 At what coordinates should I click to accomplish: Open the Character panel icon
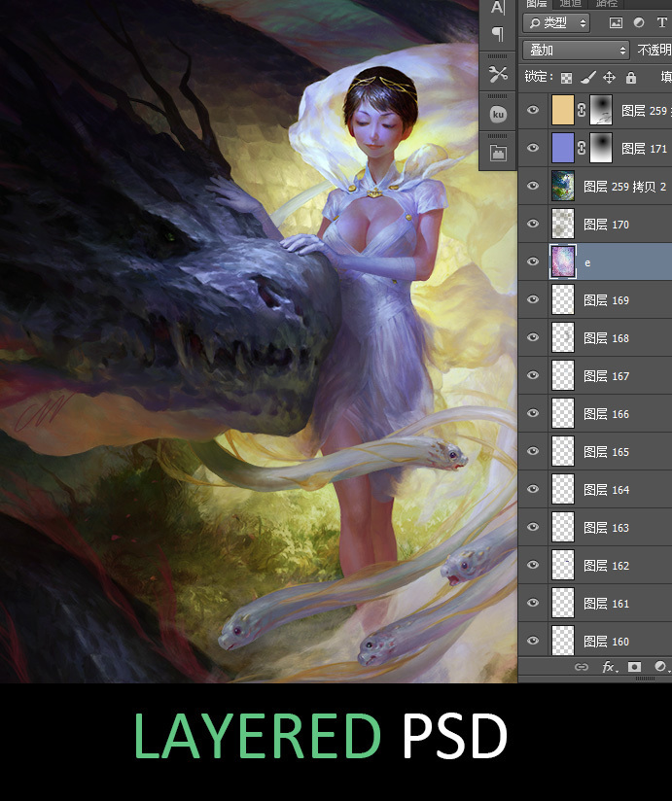pos(498,7)
